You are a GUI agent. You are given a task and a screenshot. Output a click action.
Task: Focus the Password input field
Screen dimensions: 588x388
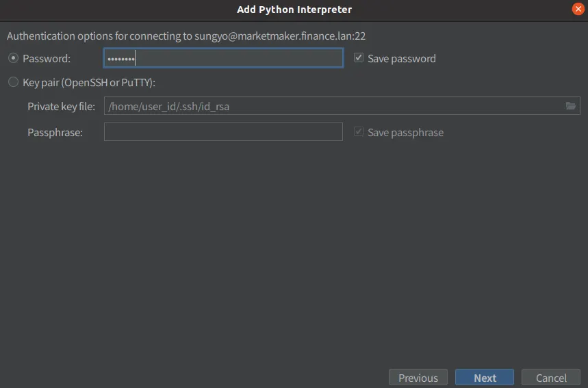click(223, 59)
